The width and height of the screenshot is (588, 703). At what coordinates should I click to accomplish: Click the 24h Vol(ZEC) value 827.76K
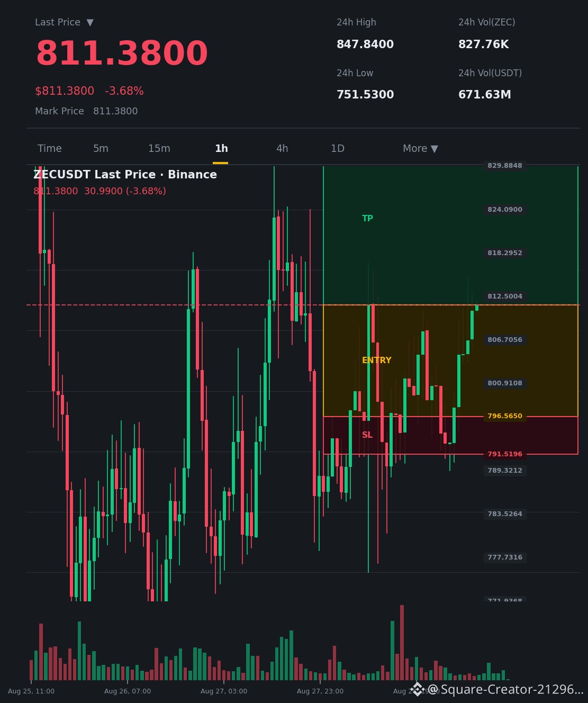click(x=484, y=44)
